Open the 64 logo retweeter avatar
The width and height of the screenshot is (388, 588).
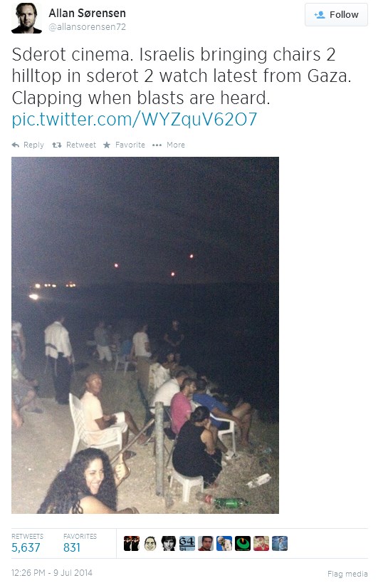[187, 543]
